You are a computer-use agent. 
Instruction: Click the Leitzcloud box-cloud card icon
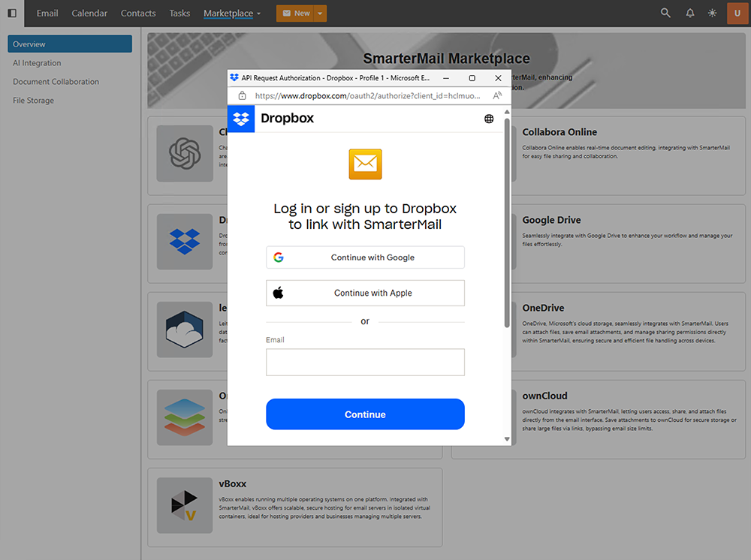point(185,330)
